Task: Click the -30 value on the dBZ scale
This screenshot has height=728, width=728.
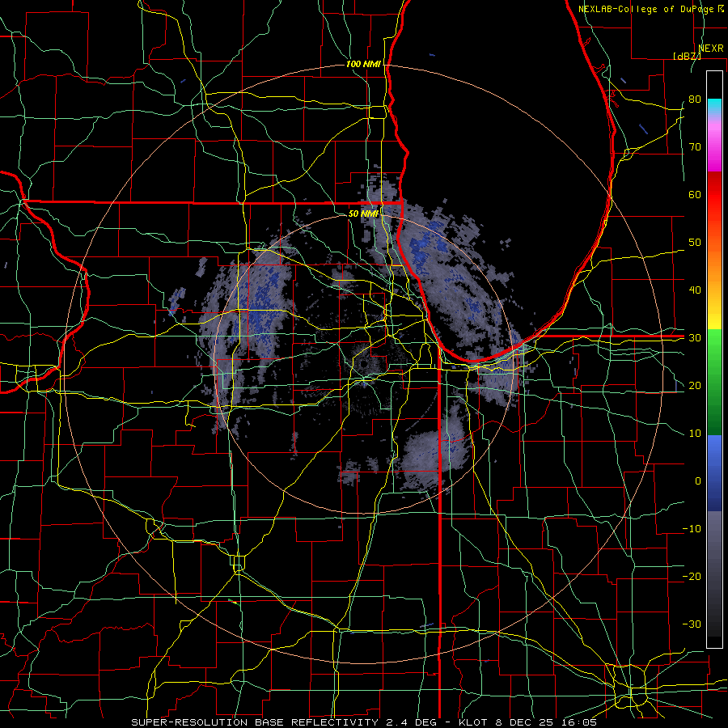Action: 692,624
